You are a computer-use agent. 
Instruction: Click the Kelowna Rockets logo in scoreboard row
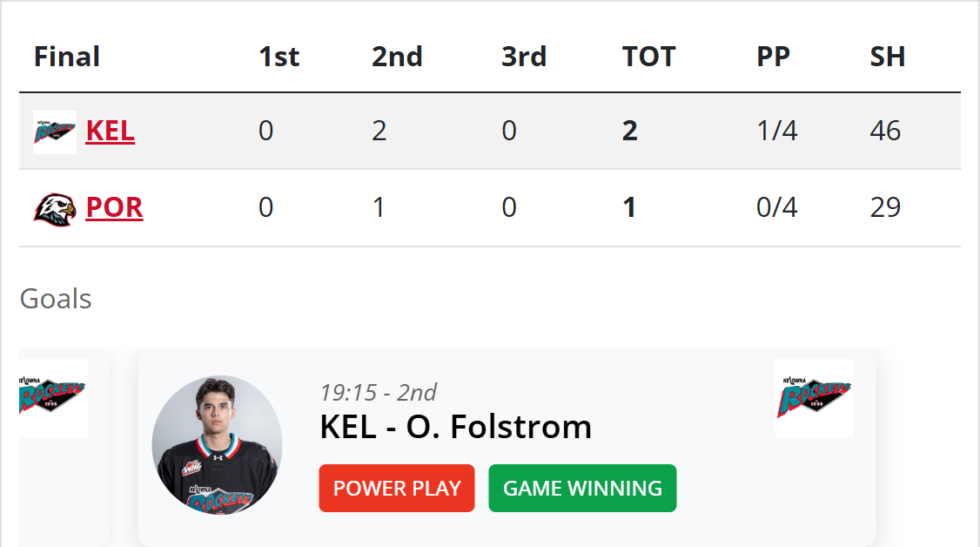tap(55, 132)
